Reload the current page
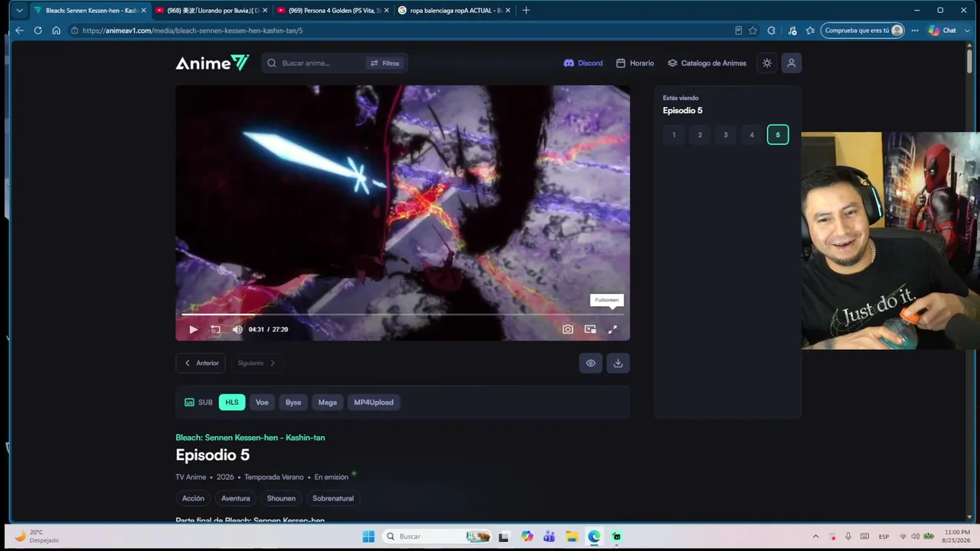The image size is (980, 551). coord(38,31)
